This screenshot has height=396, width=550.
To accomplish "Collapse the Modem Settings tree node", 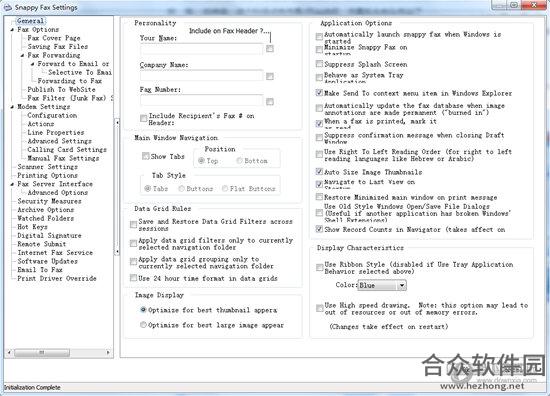I will [12, 107].
